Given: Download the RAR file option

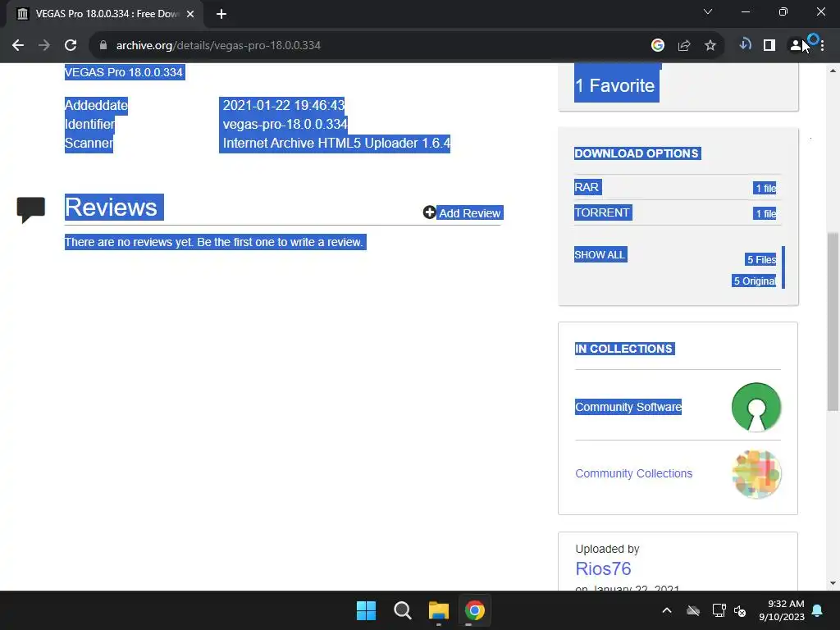Looking at the screenshot, I should 587,187.
